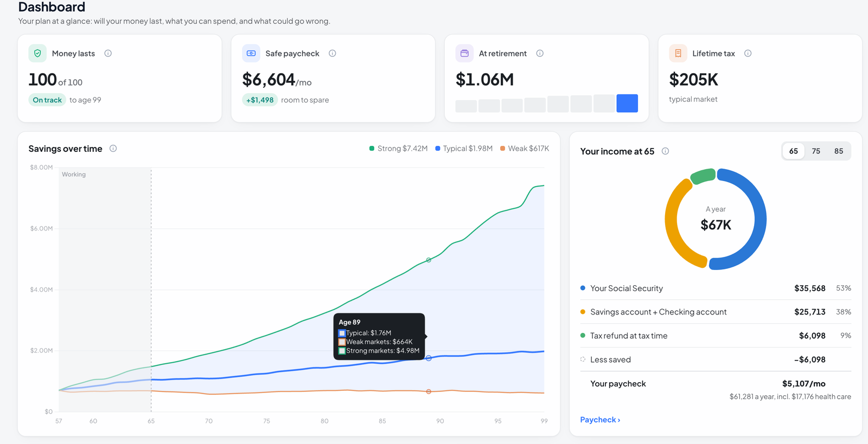The width and height of the screenshot is (868, 444).
Task: Open the Safe paycheck info tooltip
Action: pos(333,53)
